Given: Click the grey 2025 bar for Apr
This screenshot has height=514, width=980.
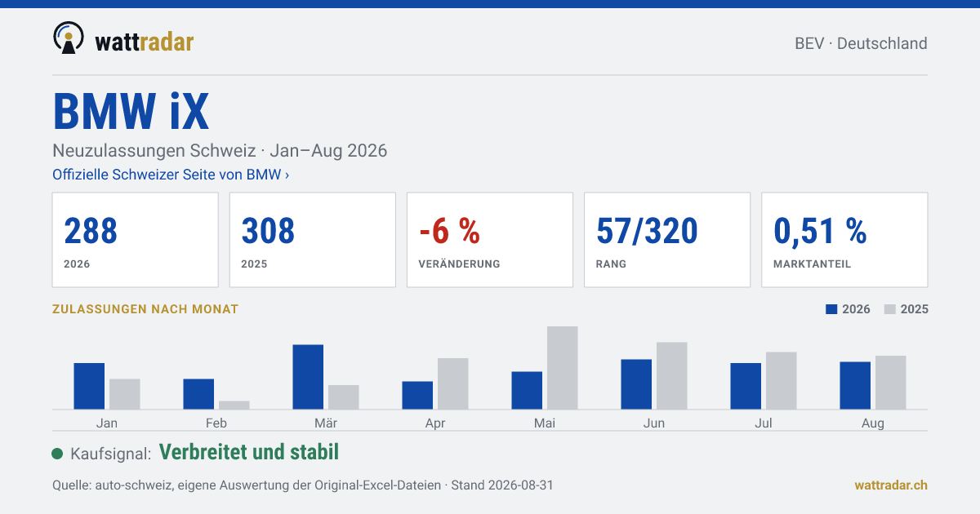Looking at the screenshot, I should (x=453, y=383).
